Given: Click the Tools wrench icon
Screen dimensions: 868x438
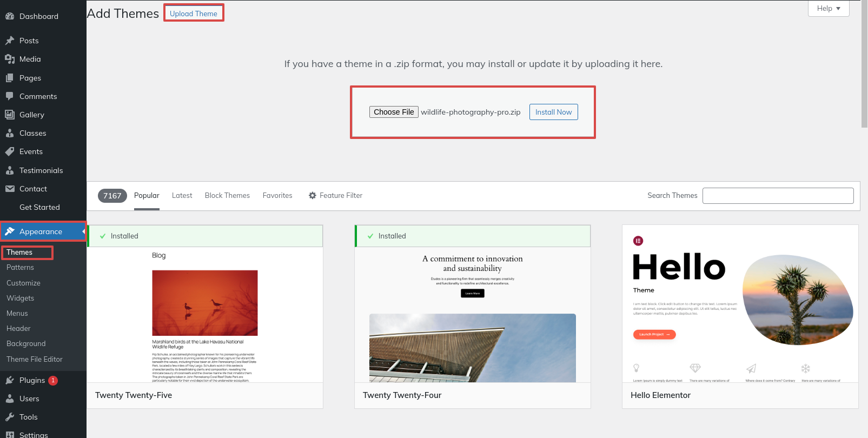Looking at the screenshot, I should pos(10,417).
